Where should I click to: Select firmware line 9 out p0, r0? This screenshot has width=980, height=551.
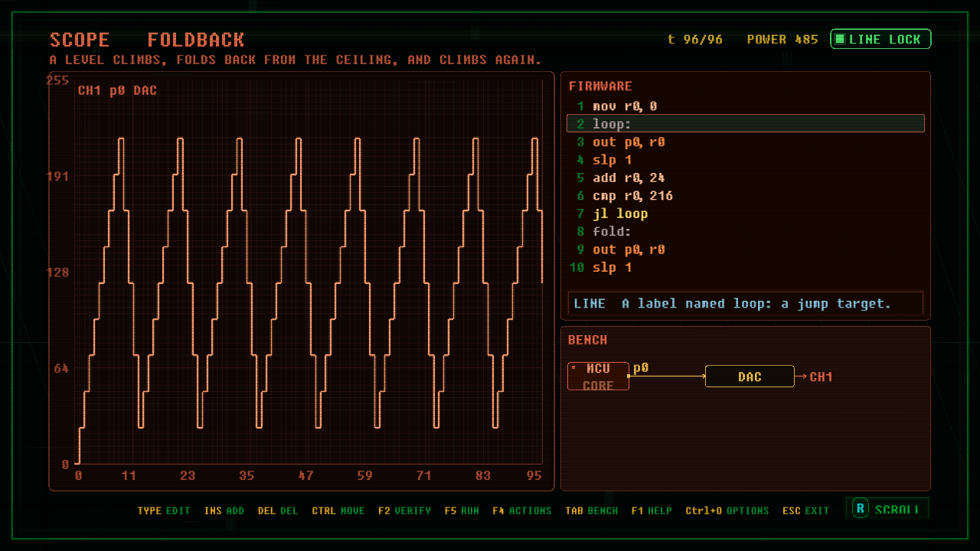[x=746, y=249]
